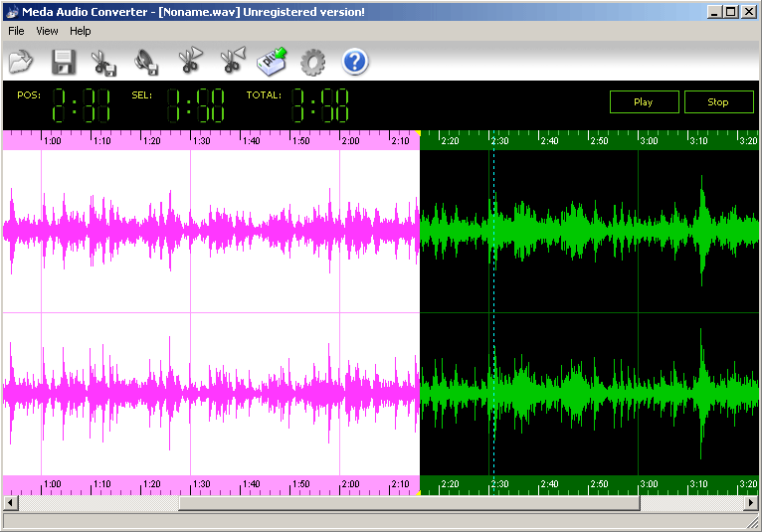762x532 pixels.
Task: Start playback with the Play button
Action: [x=644, y=102]
